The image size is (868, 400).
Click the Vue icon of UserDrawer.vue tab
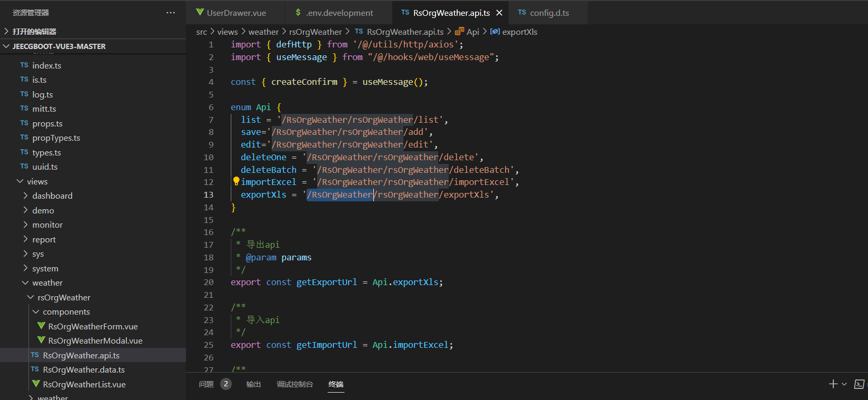click(x=200, y=13)
